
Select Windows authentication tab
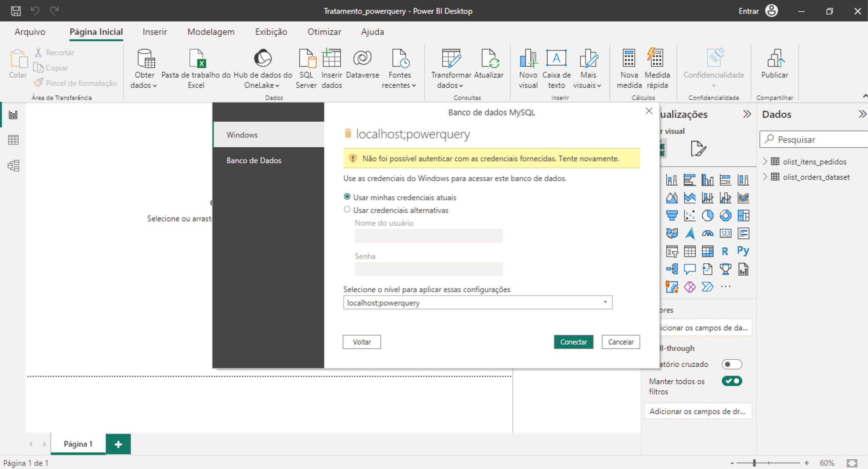(269, 135)
